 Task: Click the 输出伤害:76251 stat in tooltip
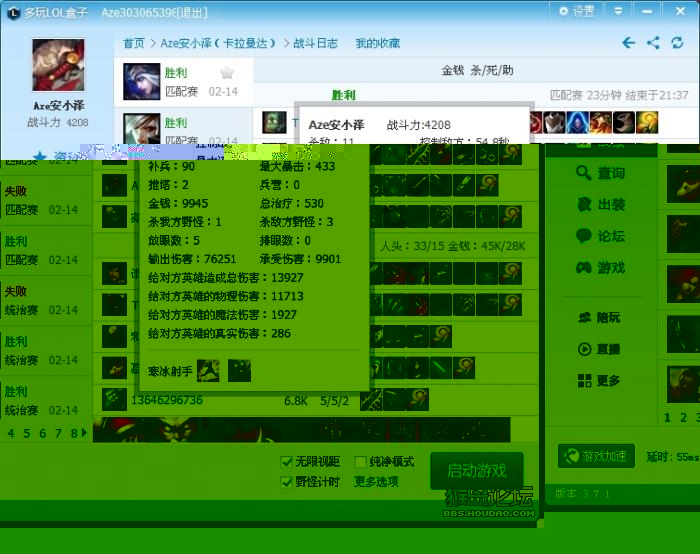[192, 259]
